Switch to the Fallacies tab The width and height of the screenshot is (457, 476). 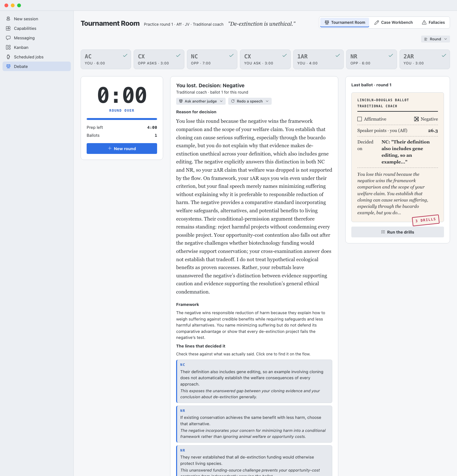433,23
